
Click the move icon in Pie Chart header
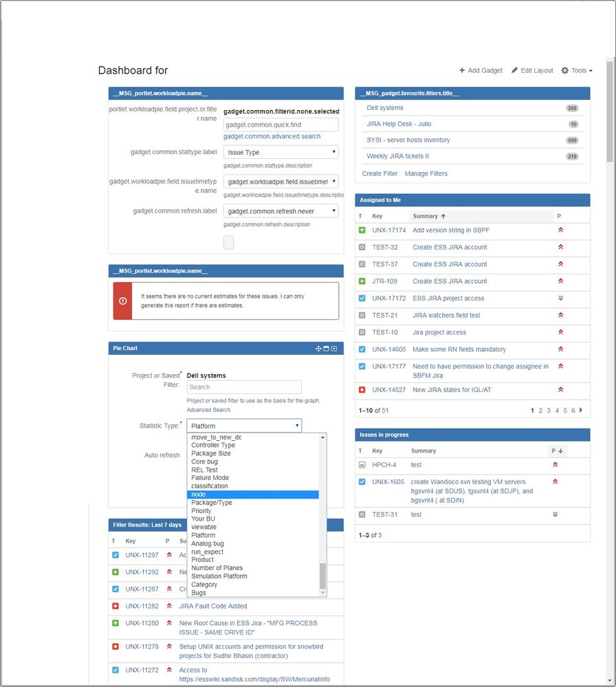click(x=318, y=349)
